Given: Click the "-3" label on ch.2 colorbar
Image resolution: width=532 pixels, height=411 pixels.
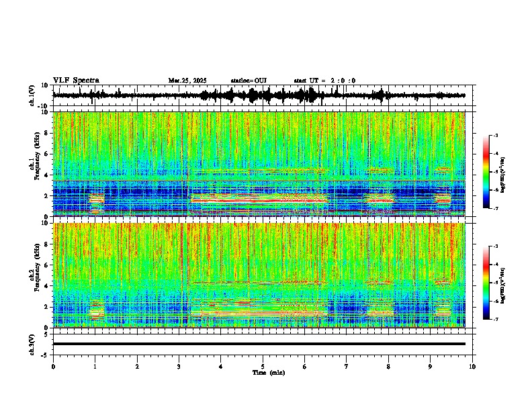Looking at the screenshot, I should [x=496, y=246].
